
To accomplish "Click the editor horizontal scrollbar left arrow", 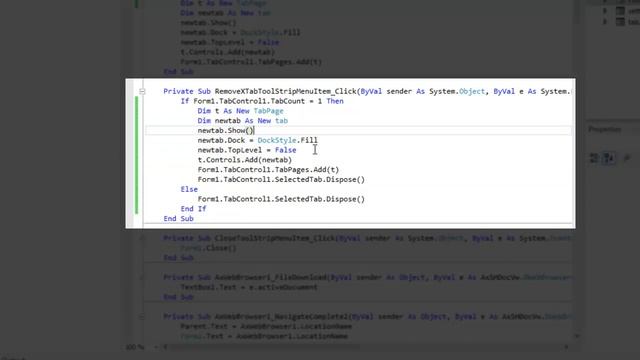I will (166, 347).
